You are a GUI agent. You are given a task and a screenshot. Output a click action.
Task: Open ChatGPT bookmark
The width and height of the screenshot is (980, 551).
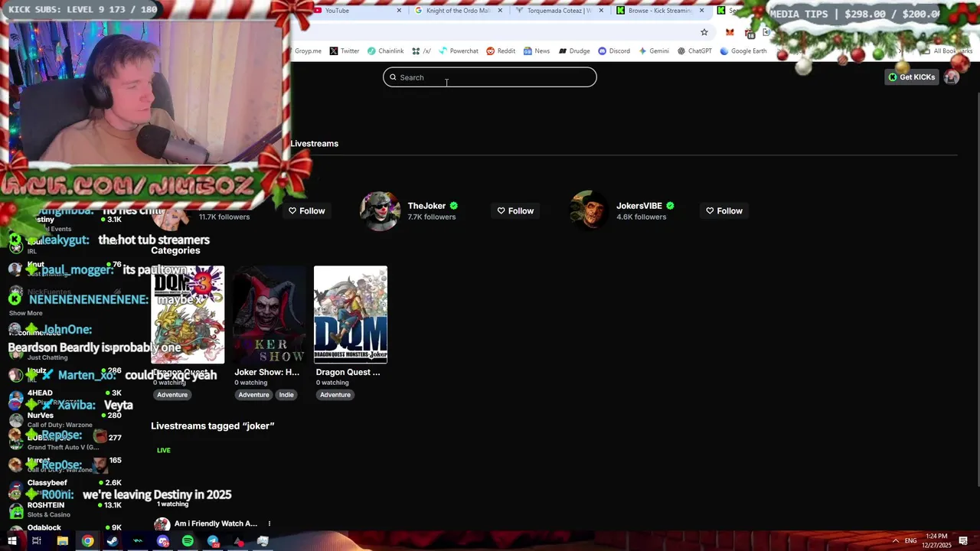tap(694, 51)
